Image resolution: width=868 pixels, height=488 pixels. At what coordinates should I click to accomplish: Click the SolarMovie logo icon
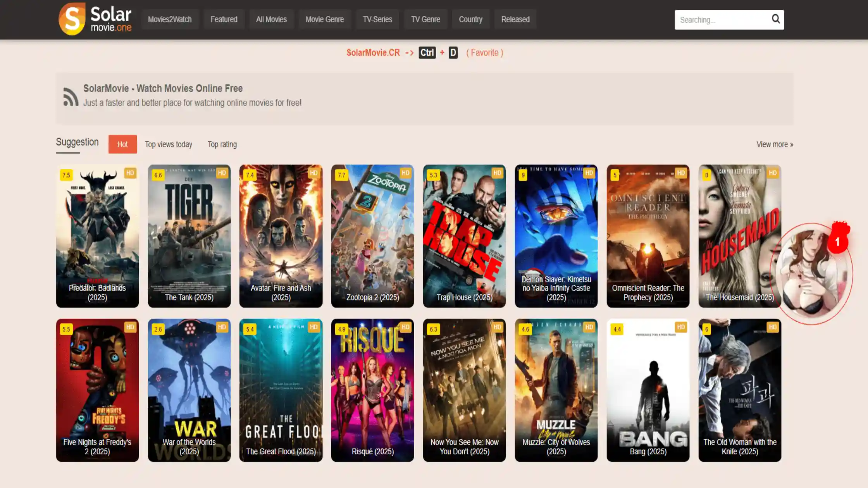(x=72, y=19)
